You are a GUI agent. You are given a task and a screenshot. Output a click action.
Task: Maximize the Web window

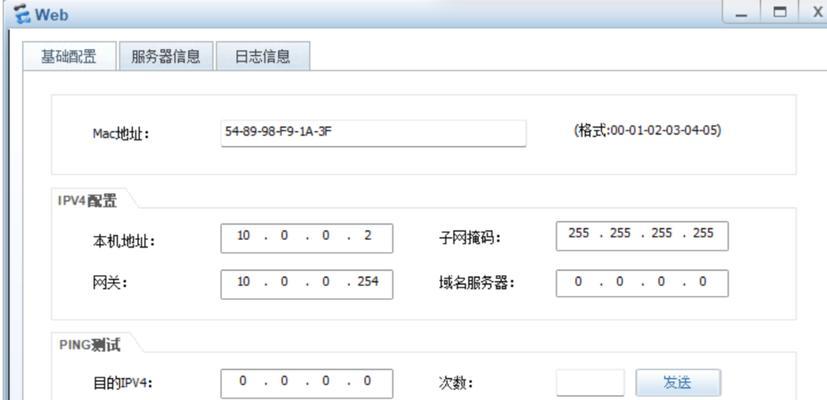780,13
